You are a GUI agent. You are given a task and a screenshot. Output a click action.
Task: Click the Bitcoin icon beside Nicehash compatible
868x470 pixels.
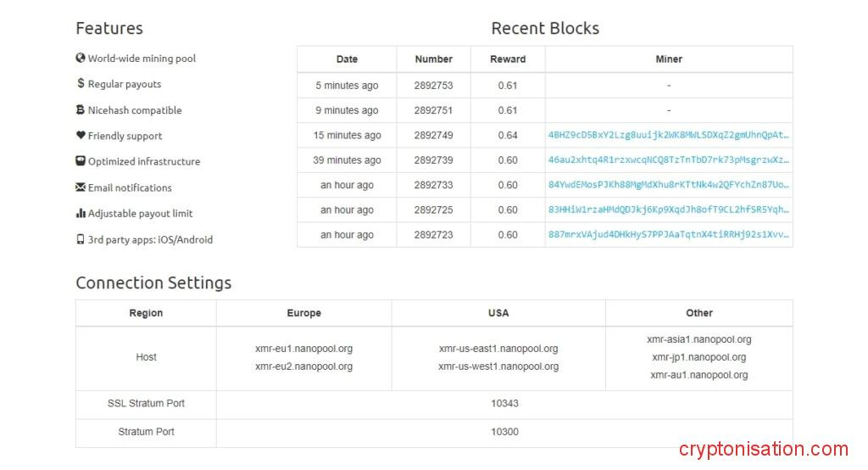coord(81,110)
